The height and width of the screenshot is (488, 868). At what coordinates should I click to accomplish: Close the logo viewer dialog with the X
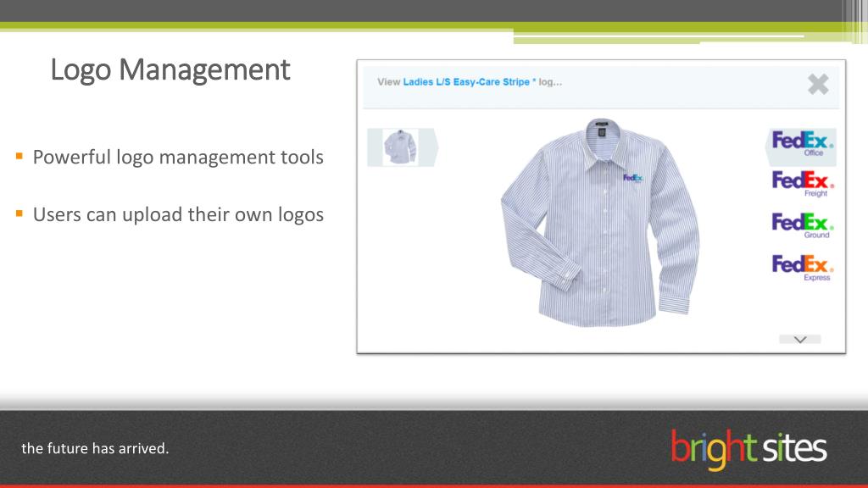tap(818, 84)
